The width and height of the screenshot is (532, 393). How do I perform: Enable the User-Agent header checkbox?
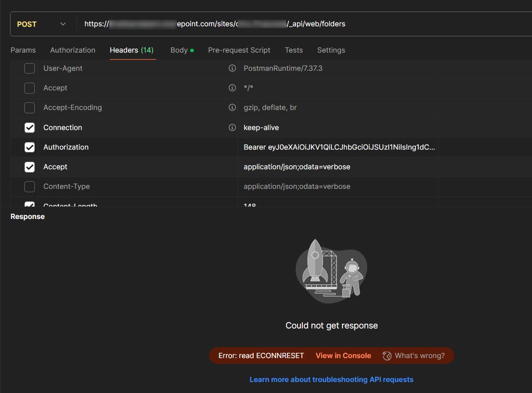click(30, 68)
